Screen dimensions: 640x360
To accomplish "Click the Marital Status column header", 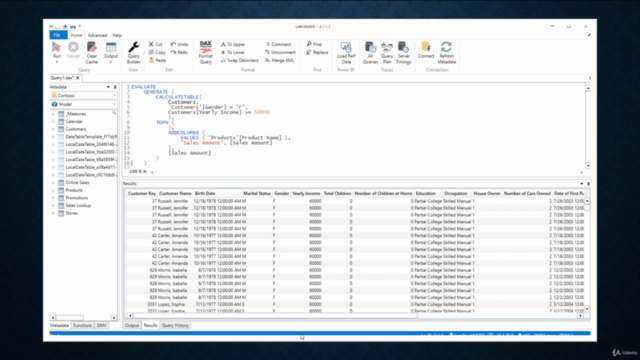I will (257, 193).
